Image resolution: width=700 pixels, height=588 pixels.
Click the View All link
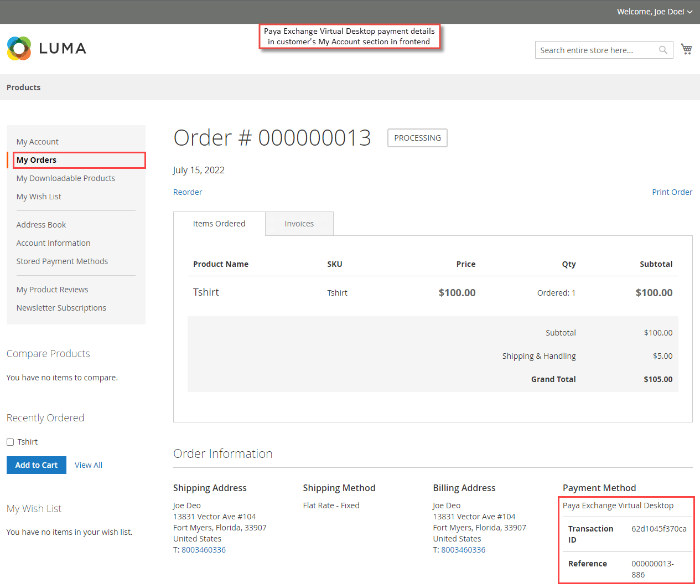[89, 465]
